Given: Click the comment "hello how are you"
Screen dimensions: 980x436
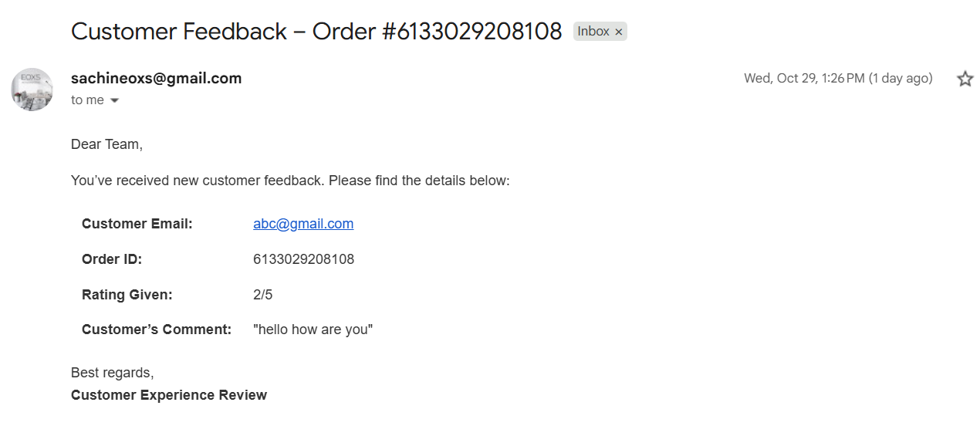Looking at the screenshot, I should tap(313, 330).
